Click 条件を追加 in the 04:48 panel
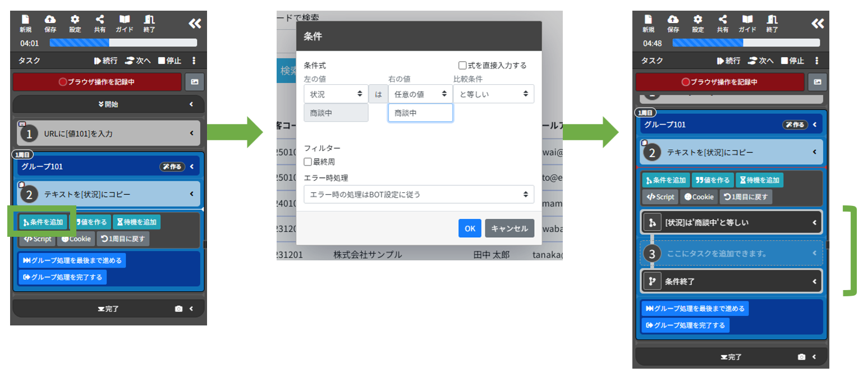 tap(666, 180)
